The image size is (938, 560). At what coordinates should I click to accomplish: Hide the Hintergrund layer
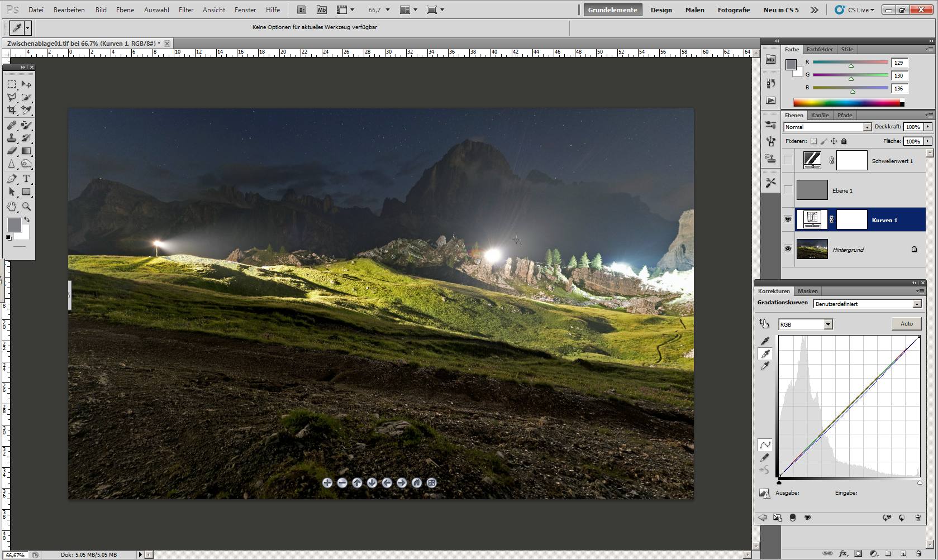788,249
